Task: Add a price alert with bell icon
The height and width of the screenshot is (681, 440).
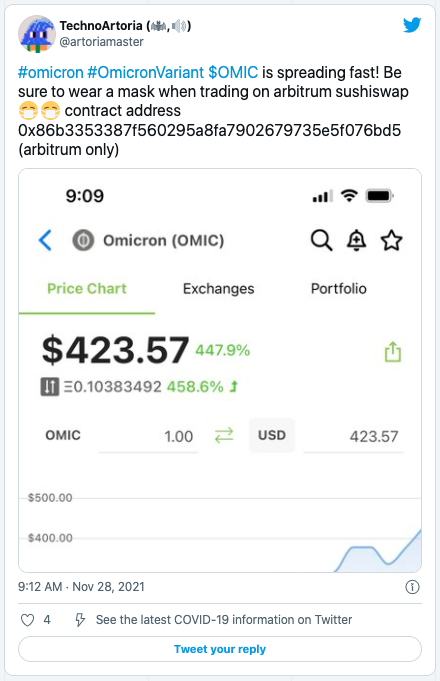Action: coord(356,240)
